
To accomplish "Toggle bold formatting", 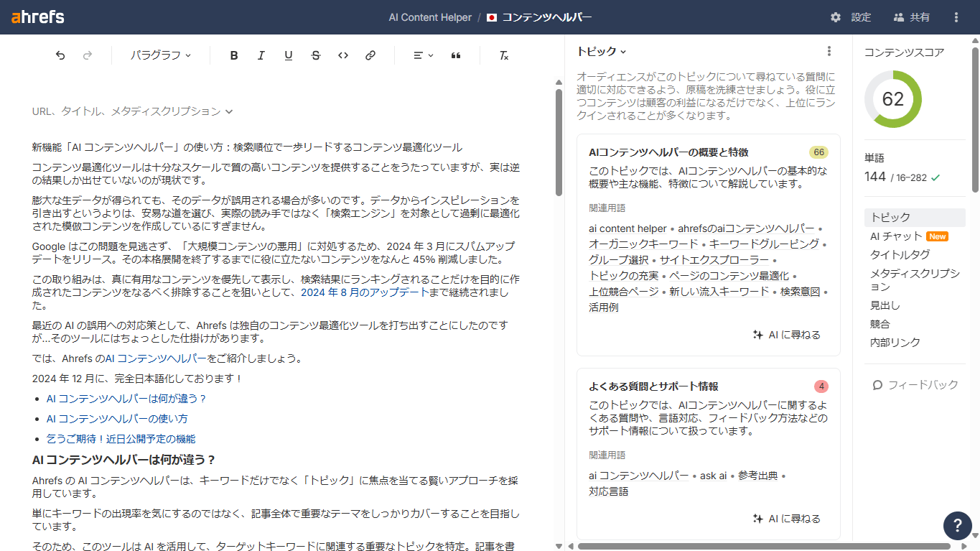I will [233, 55].
